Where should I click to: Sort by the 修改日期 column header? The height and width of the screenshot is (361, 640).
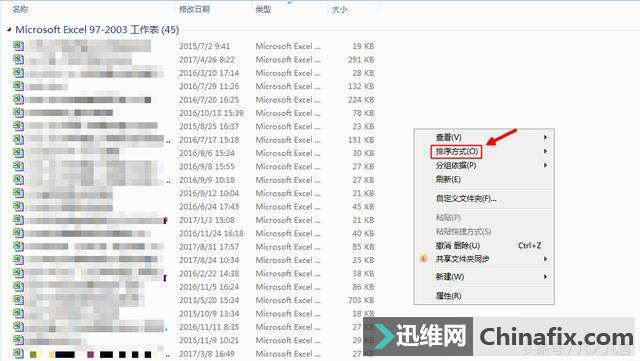(x=194, y=9)
